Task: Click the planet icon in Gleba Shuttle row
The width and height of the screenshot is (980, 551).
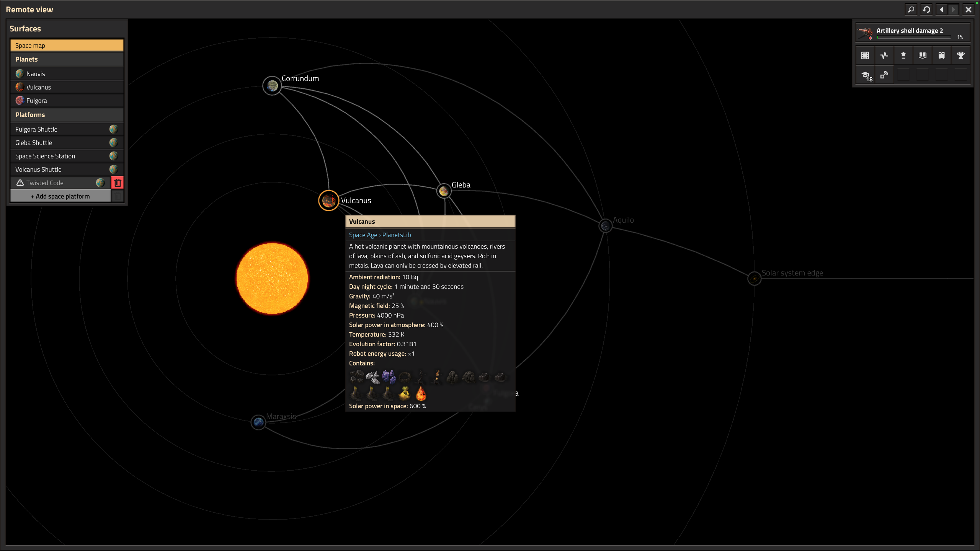Action: click(113, 143)
